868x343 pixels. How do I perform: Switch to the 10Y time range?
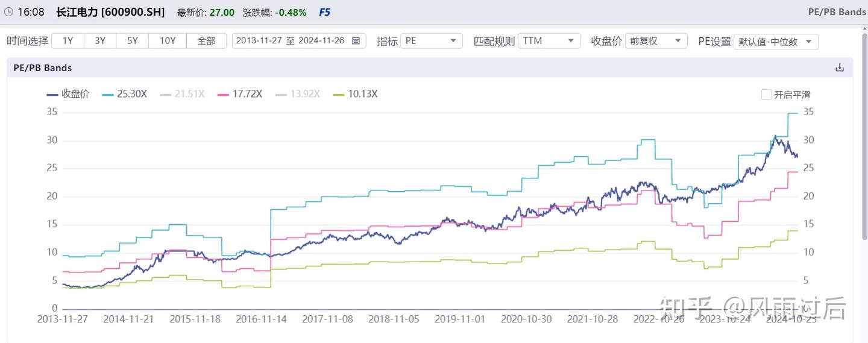(168, 41)
